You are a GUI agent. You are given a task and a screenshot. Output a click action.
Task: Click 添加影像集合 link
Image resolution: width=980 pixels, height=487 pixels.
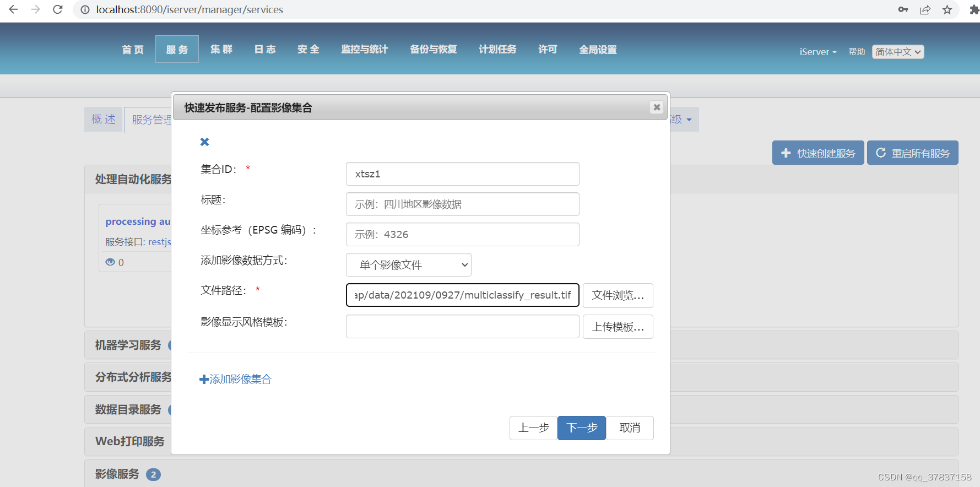(x=235, y=379)
